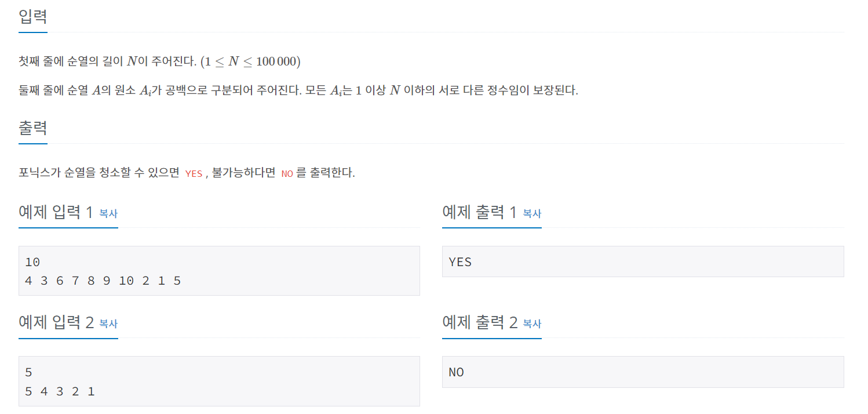This screenshot has width=868, height=414.
Task: Copy sample output 1 via 복사 link
Action: coord(532,213)
